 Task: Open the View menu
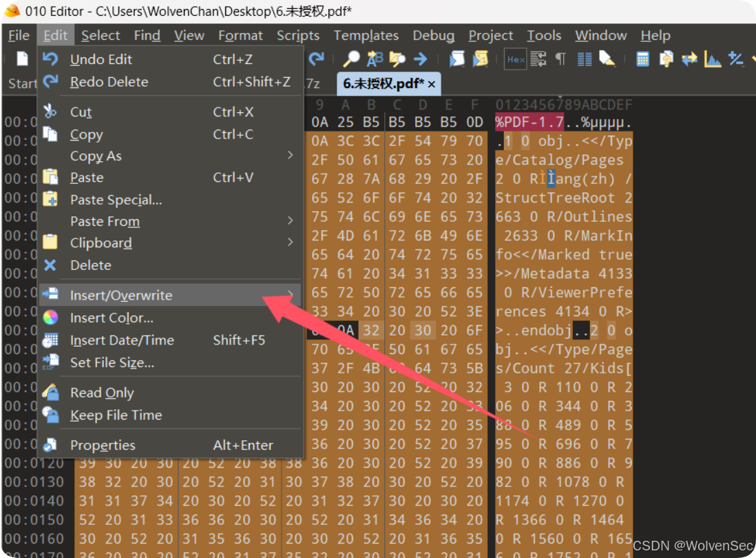click(x=189, y=35)
